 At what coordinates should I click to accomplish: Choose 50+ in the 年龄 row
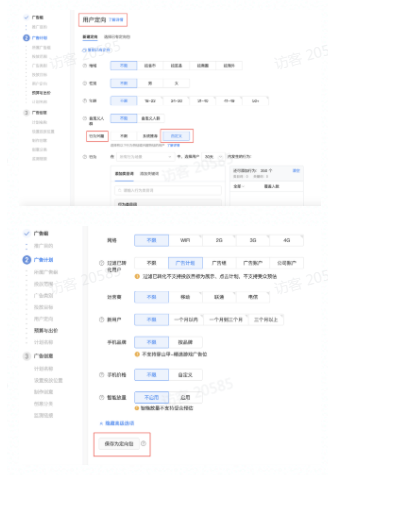pyautogui.click(x=255, y=101)
